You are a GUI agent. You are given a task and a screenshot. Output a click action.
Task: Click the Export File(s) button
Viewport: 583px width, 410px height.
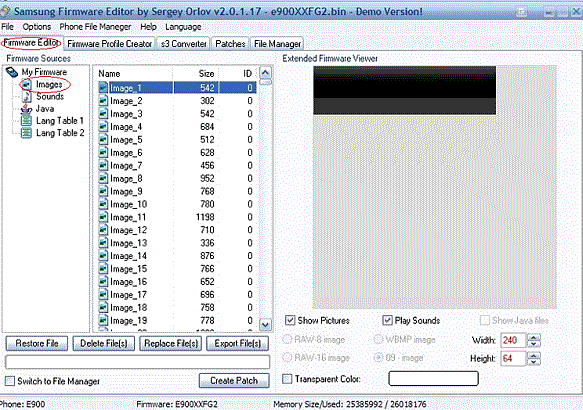[x=238, y=343]
